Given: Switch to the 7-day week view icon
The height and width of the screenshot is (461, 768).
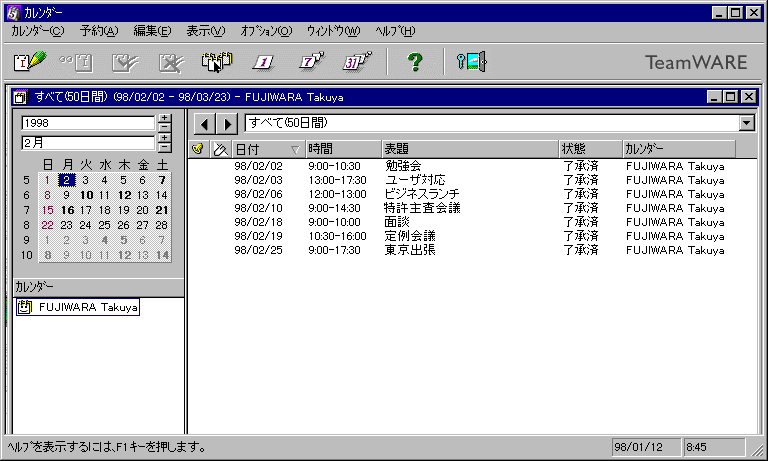Looking at the screenshot, I should [x=308, y=61].
